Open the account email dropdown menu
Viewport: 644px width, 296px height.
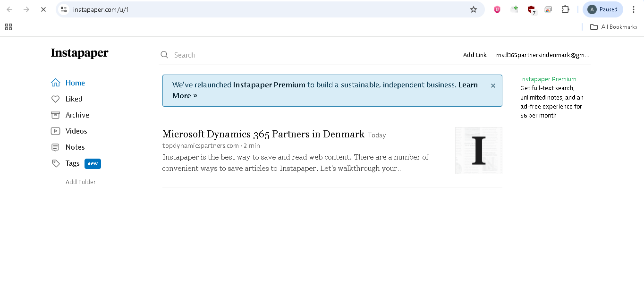[542, 55]
